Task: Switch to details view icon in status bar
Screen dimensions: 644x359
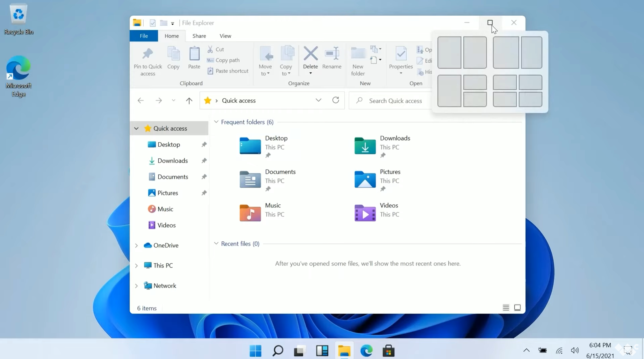Action: coord(506,307)
